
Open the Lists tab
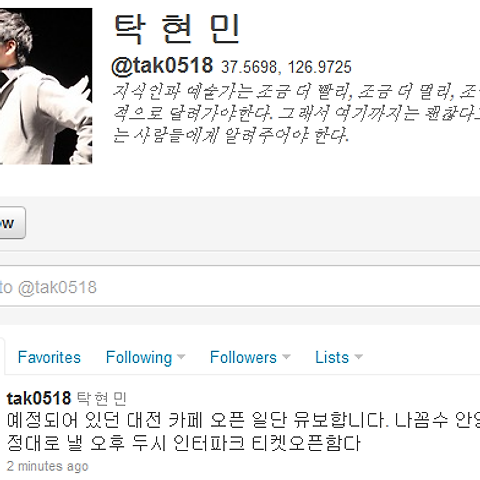(332, 357)
